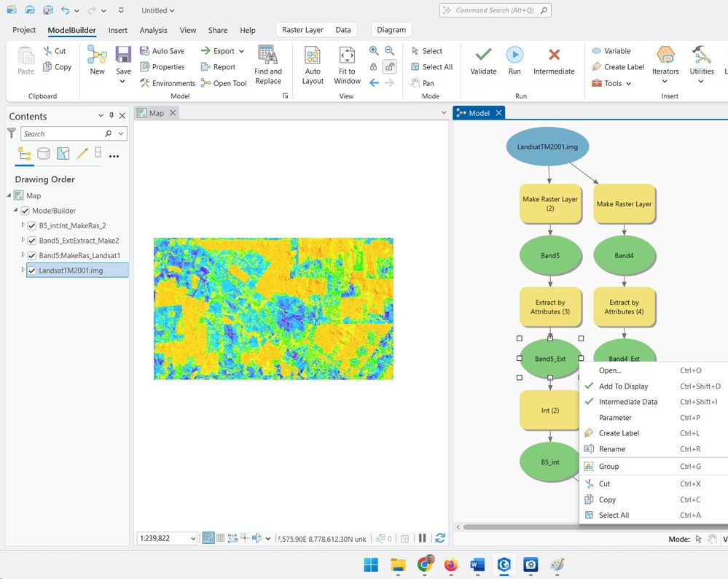The width and height of the screenshot is (728, 579).
Task: Expand the Export dropdown menu
Action: pyautogui.click(x=241, y=51)
